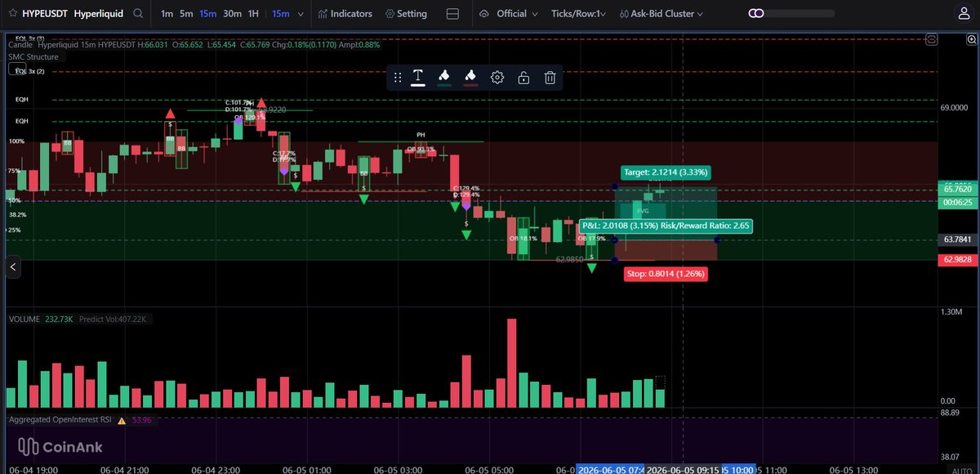
Task: Open the Ticks/Row dropdown
Action: 580,14
